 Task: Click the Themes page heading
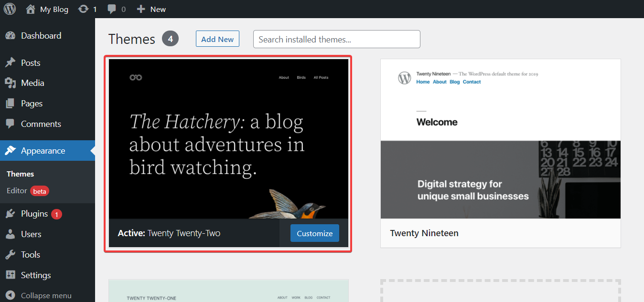coord(132,39)
